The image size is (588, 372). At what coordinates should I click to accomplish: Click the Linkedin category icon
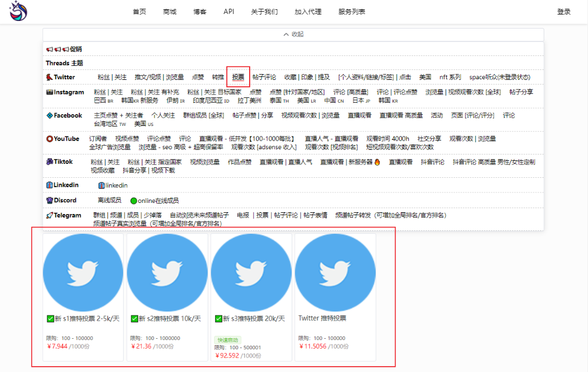[x=49, y=185]
